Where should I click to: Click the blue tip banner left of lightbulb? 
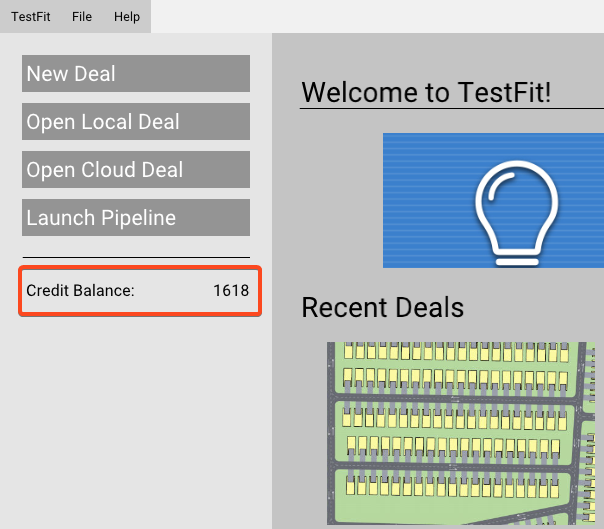(x=420, y=200)
